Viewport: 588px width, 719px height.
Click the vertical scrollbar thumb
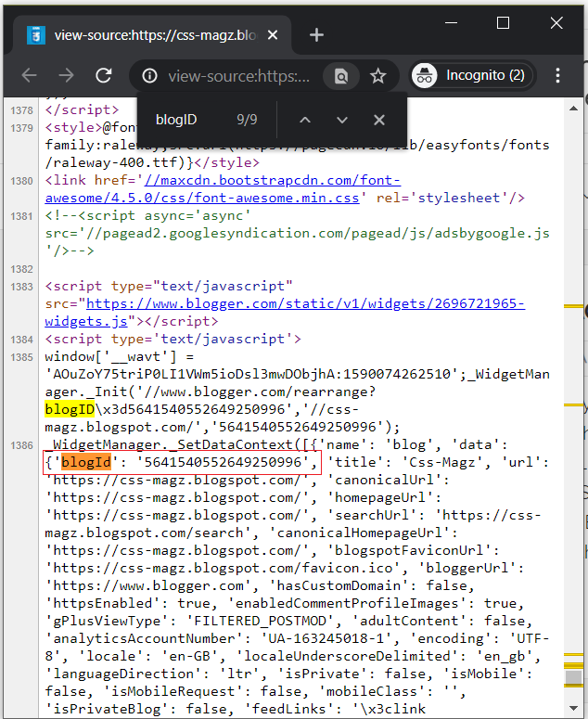(573, 678)
